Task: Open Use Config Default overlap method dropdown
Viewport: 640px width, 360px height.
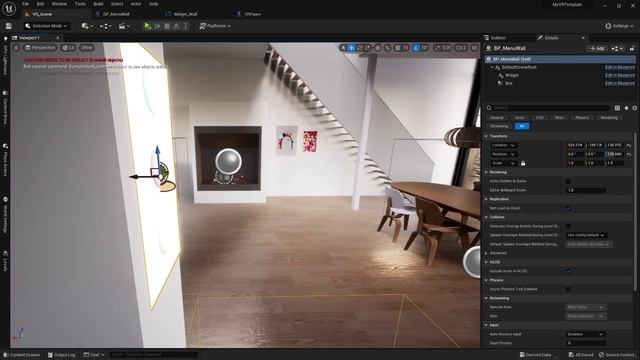Action: click(586, 235)
